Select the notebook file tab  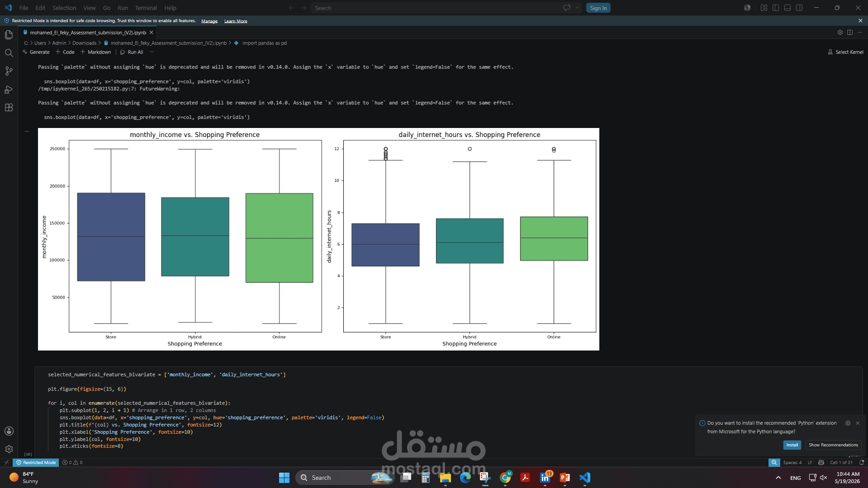pos(88,33)
